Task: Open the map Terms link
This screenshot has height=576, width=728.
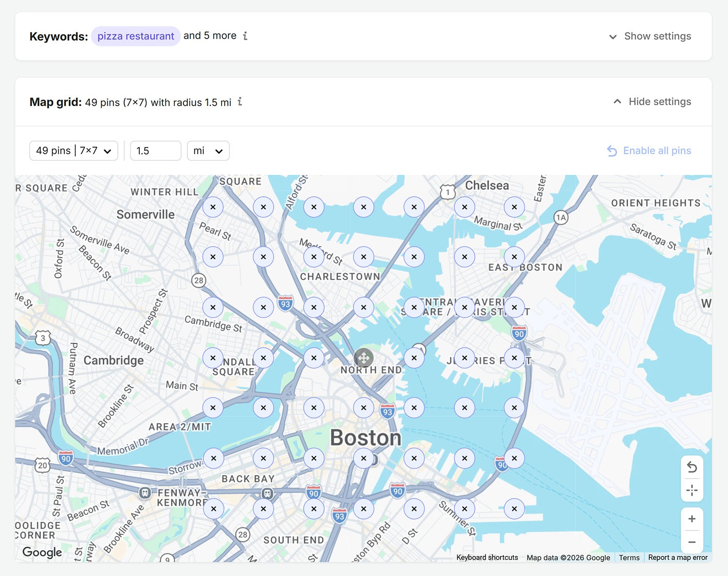Action: [x=629, y=557]
